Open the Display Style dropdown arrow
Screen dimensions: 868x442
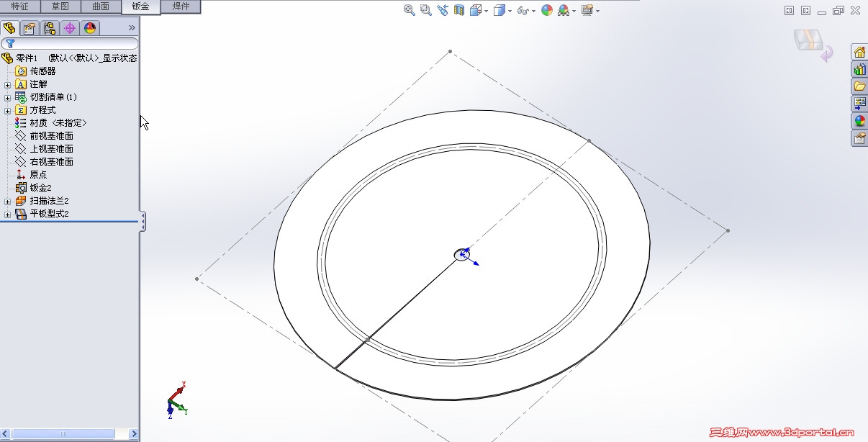(x=509, y=10)
